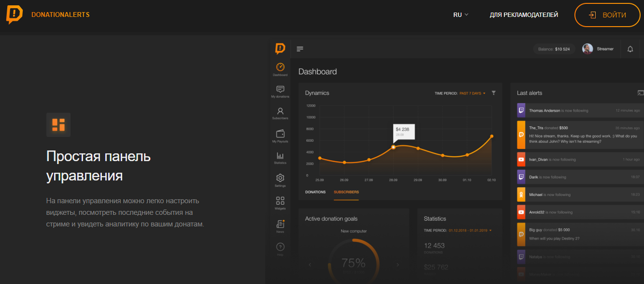Expand the 01.12.2018 - 01.01.2019 period dropdown
Viewport: 644px width, 284px height.
click(x=470, y=230)
